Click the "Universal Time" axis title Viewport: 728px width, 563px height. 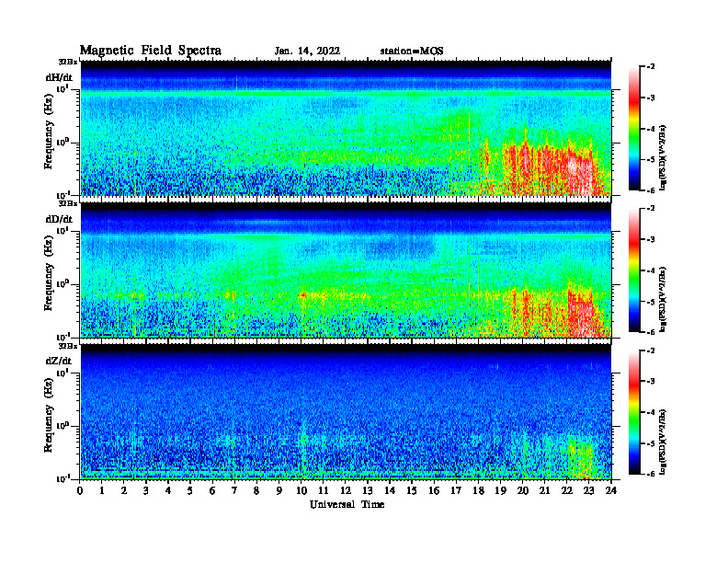tap(347, 504)
